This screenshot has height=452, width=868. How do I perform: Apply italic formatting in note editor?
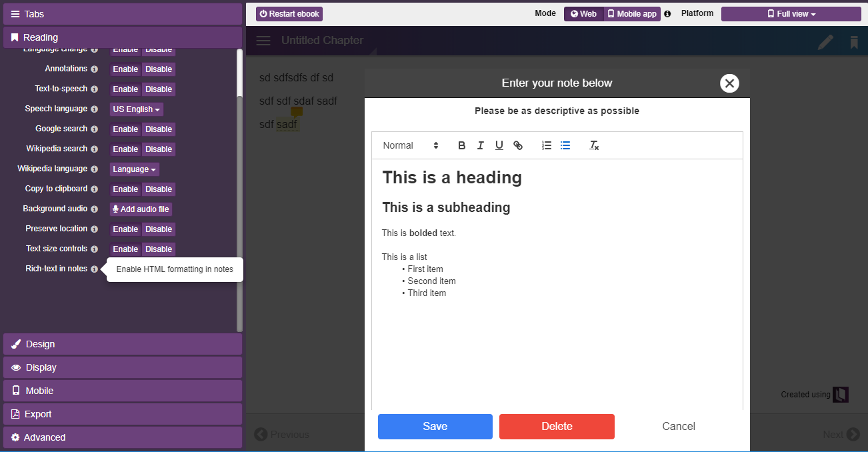coord(480,145)
